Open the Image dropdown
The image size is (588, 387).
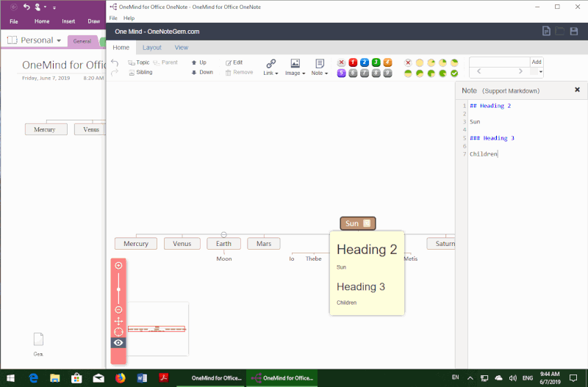pyautogui.click(x=295, y=68)
